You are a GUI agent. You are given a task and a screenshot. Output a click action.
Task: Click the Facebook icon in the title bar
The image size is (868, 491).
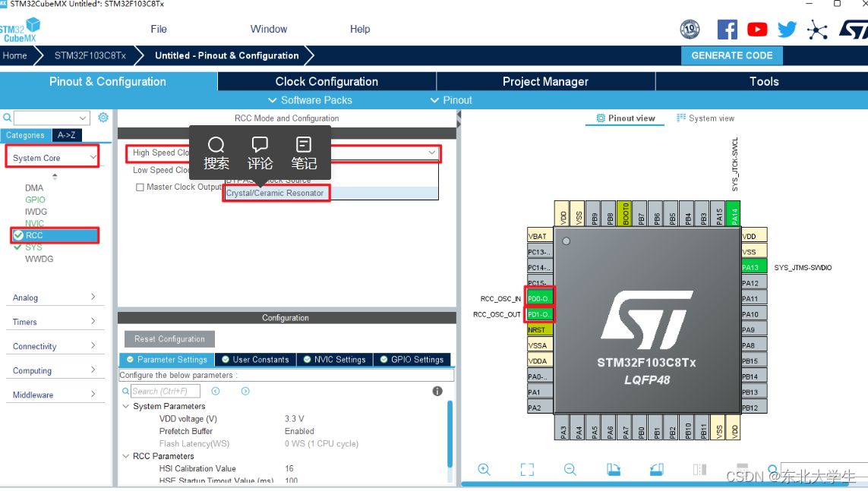tap(727, 29)
